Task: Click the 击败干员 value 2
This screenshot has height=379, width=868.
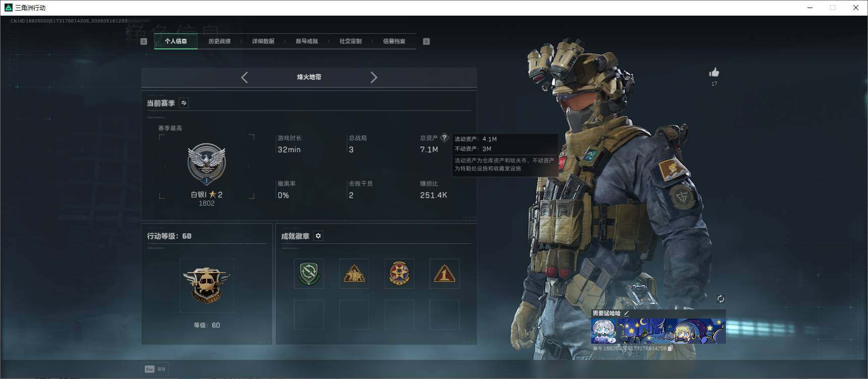Action: [x=351, y=196]
